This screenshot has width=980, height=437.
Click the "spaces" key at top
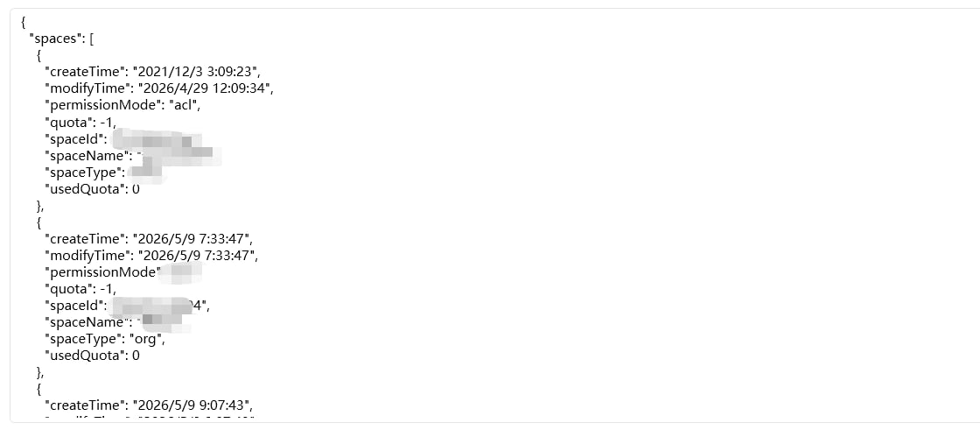(56, 39)
